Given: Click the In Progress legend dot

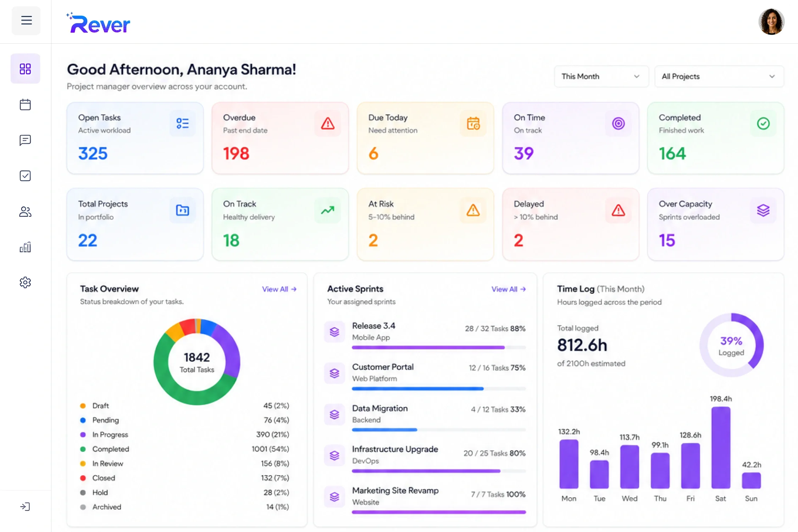Looking at the screenshot, I should click(x=83, y=435).
